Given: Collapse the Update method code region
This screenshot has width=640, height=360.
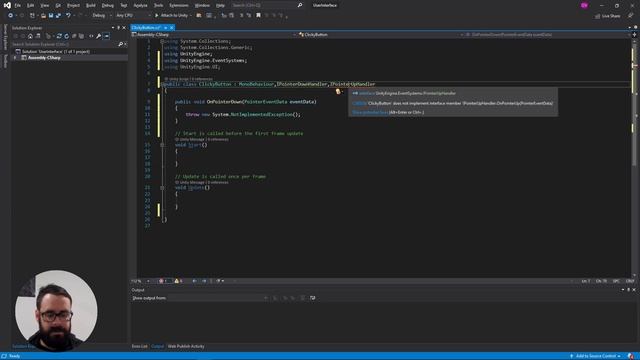Looking at the screenshot, I should point(162,188).
